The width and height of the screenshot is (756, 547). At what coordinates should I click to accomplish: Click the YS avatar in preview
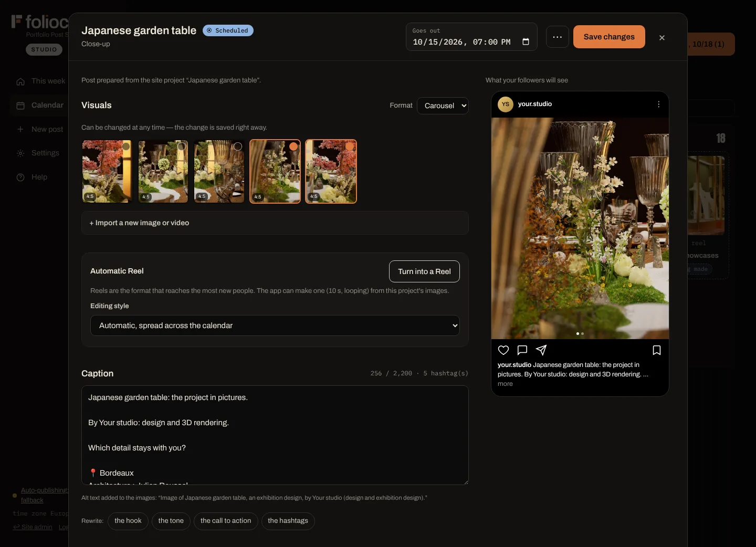coord(506,104)
